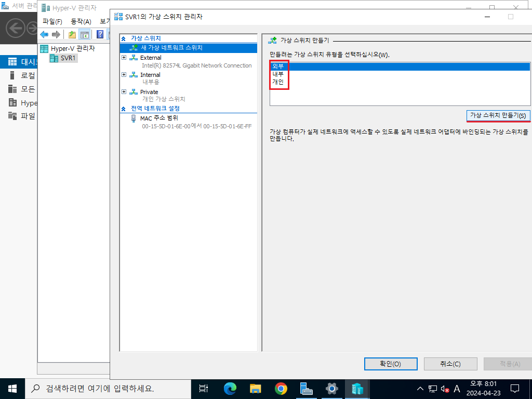
Task: Show hidden system tray icons
Action: click(420, 389)
